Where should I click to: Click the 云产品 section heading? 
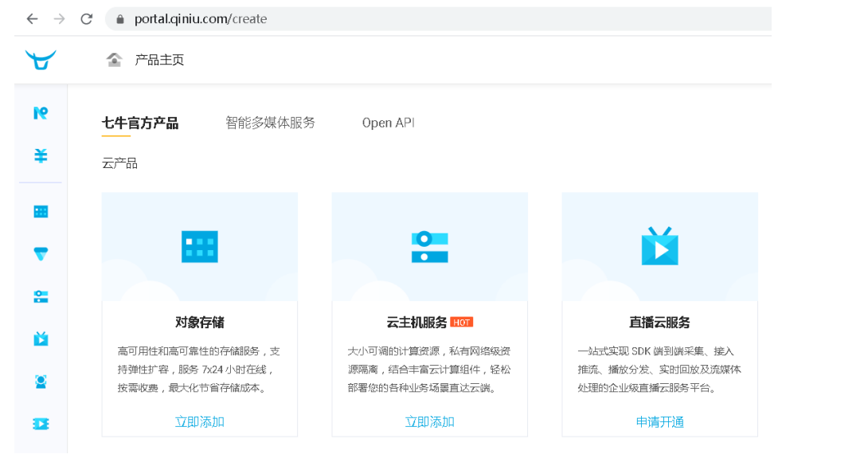point(119,163)
